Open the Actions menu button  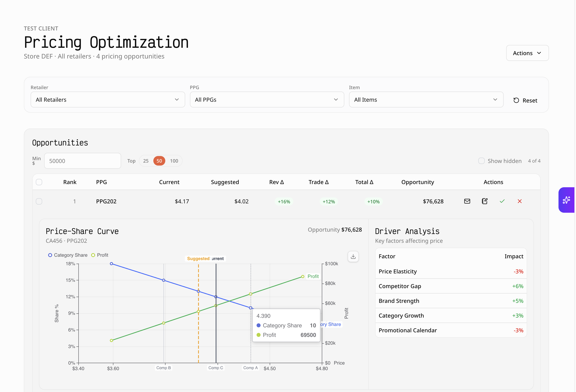(527, 53)
